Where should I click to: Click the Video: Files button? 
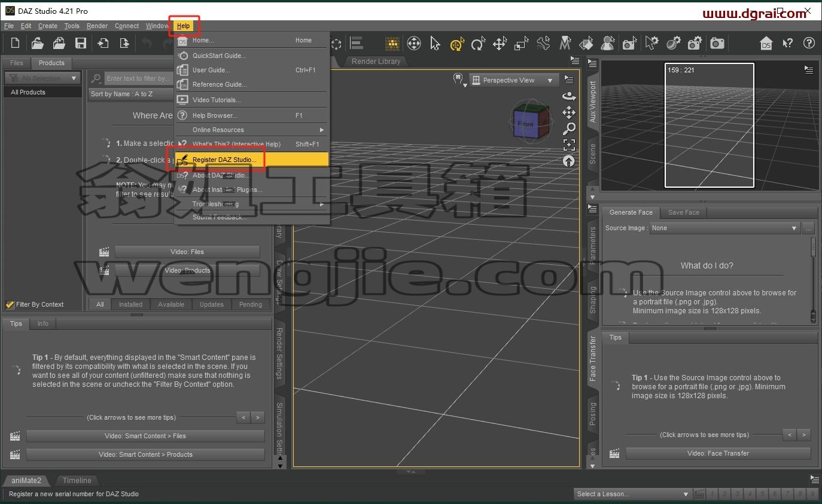(x=187, y=252)
